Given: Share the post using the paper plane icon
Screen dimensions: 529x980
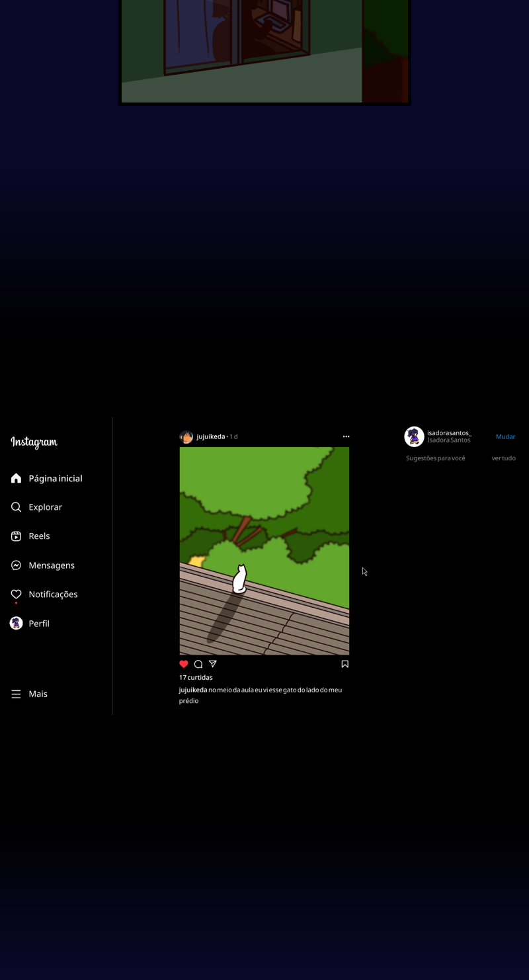Looking at the screenshot, I should [213, 664].
